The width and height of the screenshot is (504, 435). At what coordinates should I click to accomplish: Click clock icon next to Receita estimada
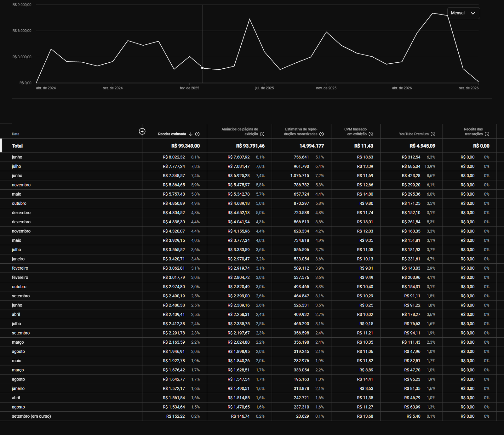click(197, 134)
